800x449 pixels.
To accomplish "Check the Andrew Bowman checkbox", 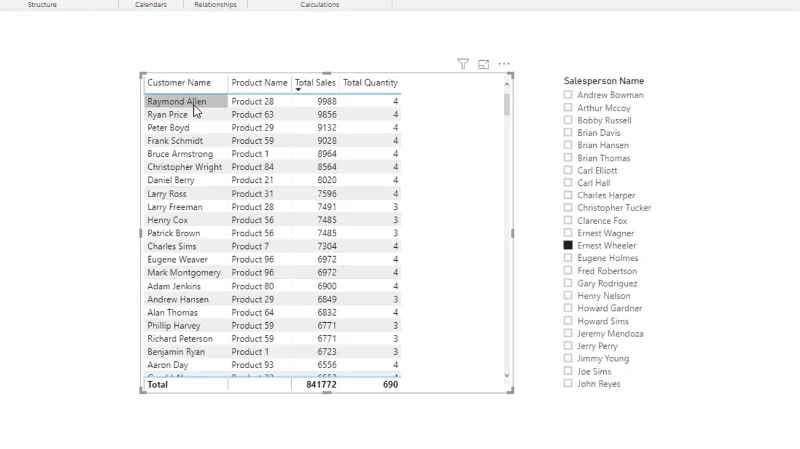I will click(x=568, y=95).
